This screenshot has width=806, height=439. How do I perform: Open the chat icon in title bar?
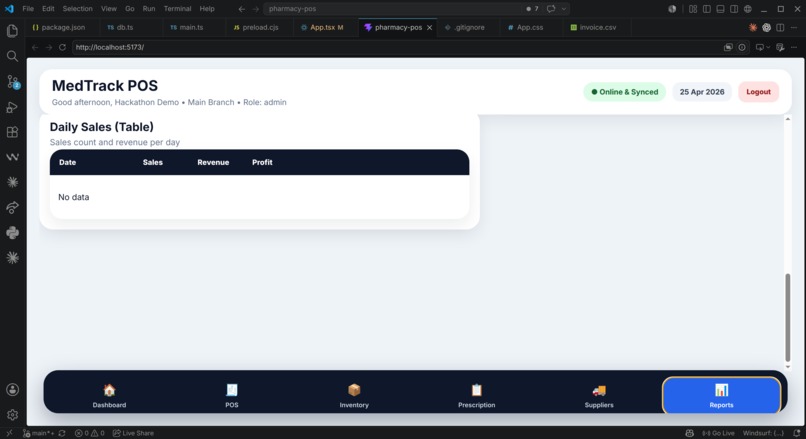(x=551, y=9)
